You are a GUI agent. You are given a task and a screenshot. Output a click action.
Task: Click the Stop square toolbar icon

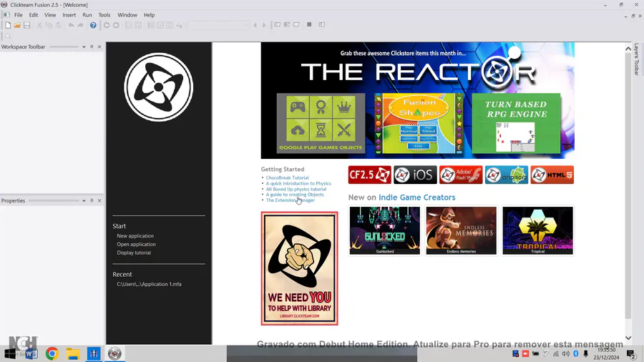pos(309,24)
